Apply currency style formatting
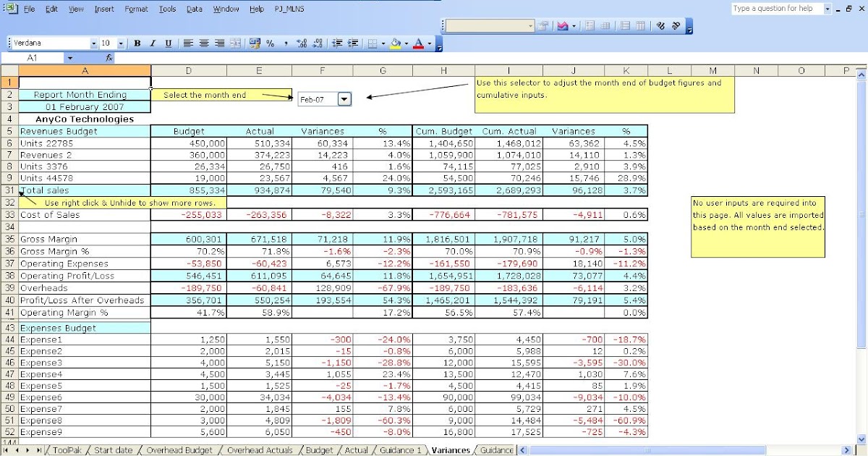Viewport: 868px width, 456px height. point(255,43)
